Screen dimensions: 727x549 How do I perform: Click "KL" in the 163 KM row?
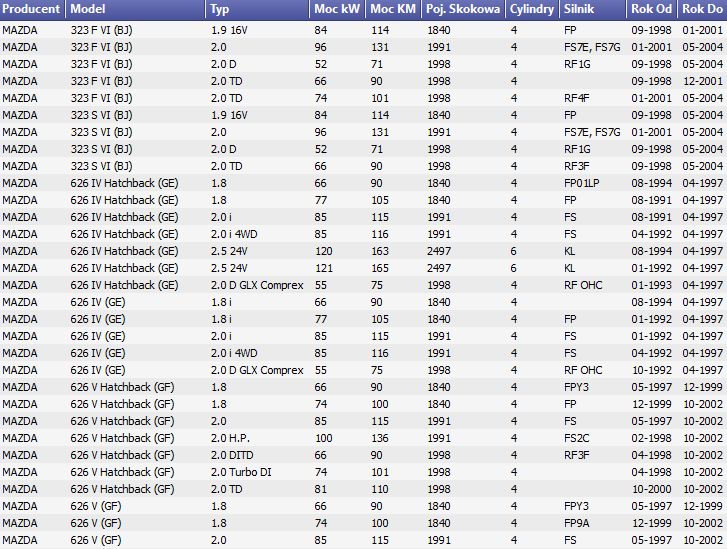(x=569, y=251)
